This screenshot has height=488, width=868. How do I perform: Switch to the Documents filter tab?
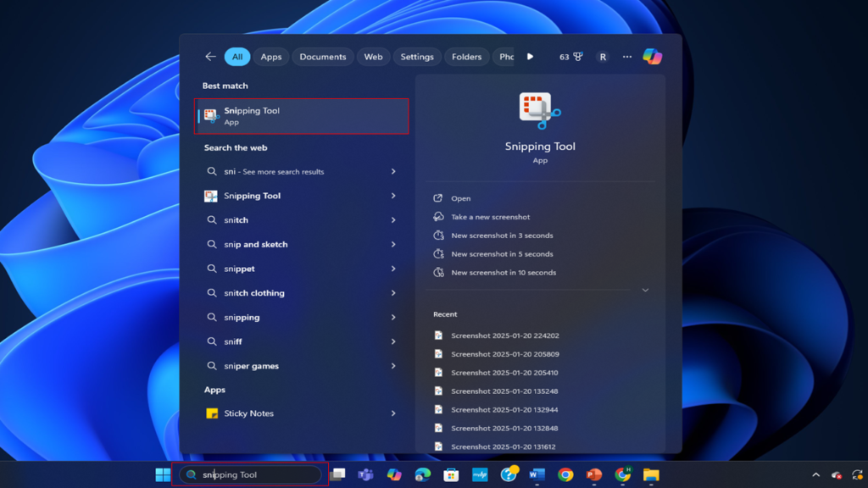point(323,57)
